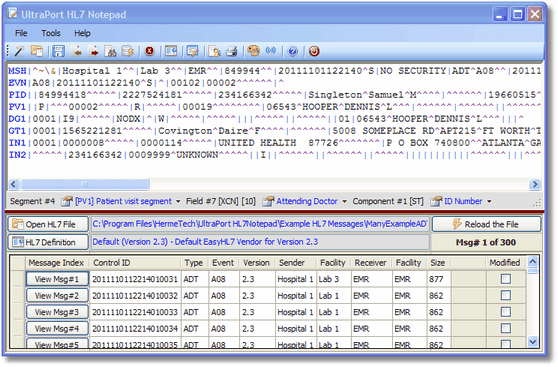The image size is (558, 367).
Task: Click the View Msg#3 button
Action: [57, 312]
